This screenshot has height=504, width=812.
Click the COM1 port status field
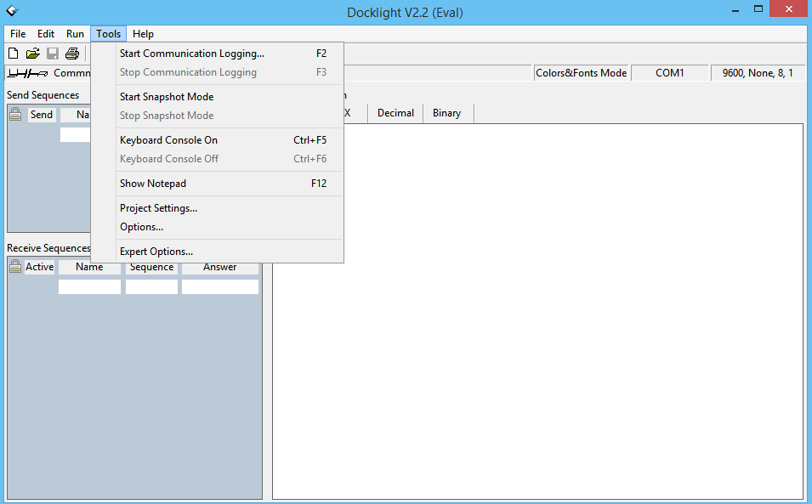(x=670, y=73)
